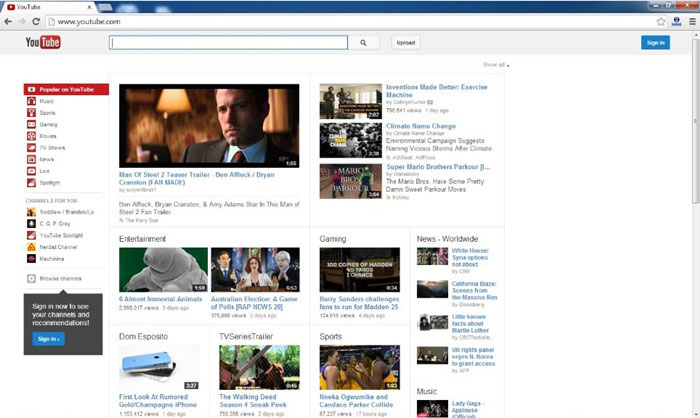Click Sign in button in sidebar promo

(48, 339)
